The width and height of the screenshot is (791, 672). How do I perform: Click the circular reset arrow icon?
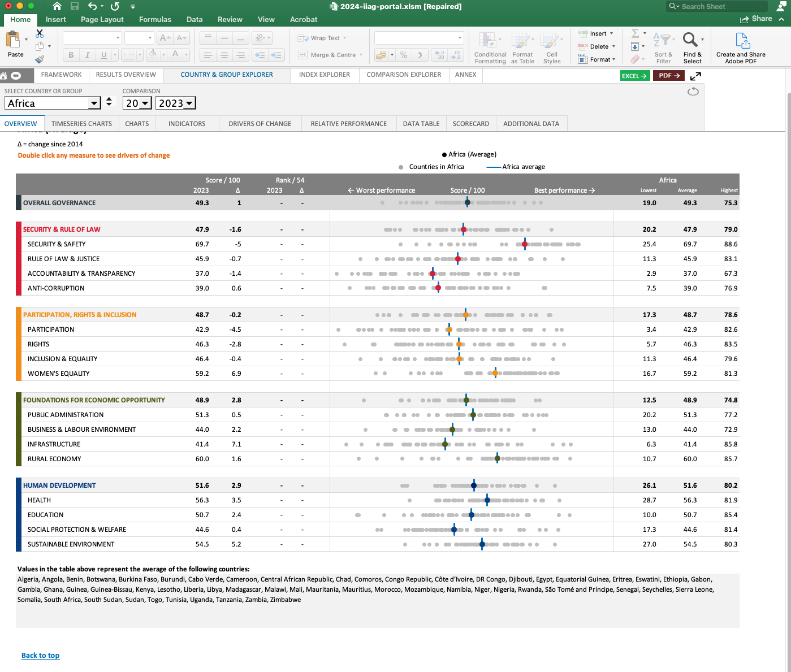tap(693, 92)
